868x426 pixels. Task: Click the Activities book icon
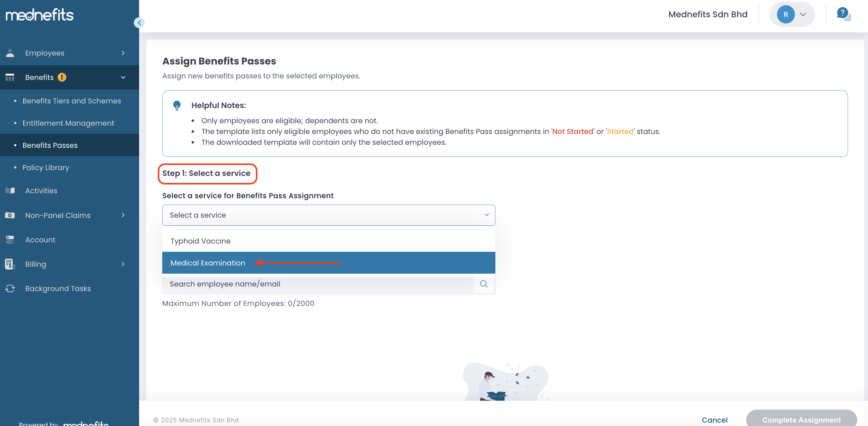click(x=10, y=190)
